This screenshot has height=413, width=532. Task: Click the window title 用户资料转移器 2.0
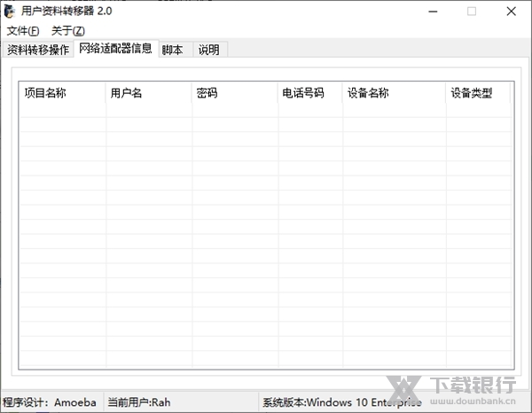tap(66, 12)
